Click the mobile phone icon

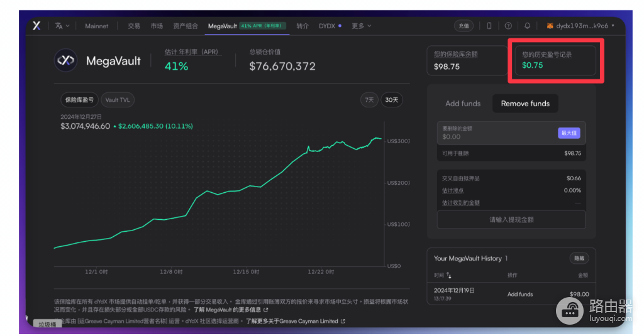[x=489, y=26]
